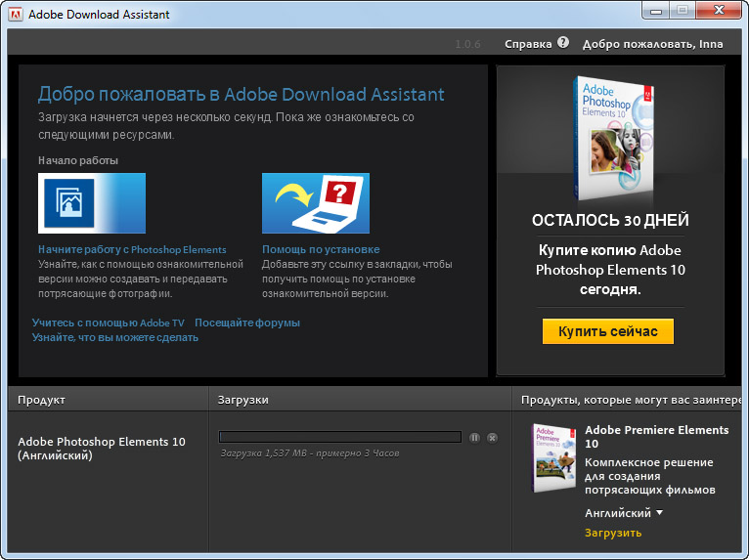Open the Посещайте форумы link
The width and height of the screenshot is (749, 560).
click(247, 323)
